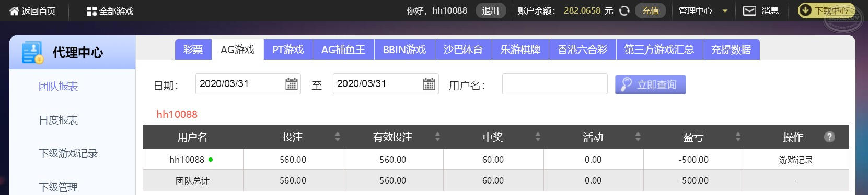Select the 充提数据 tab
Viewport: 868px width, 195px height.
pos(731,50)
